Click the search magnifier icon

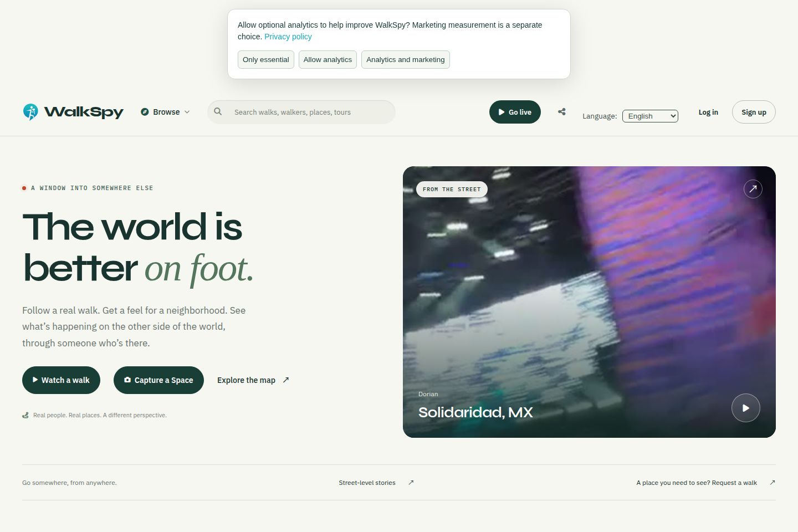coord(218,111)
